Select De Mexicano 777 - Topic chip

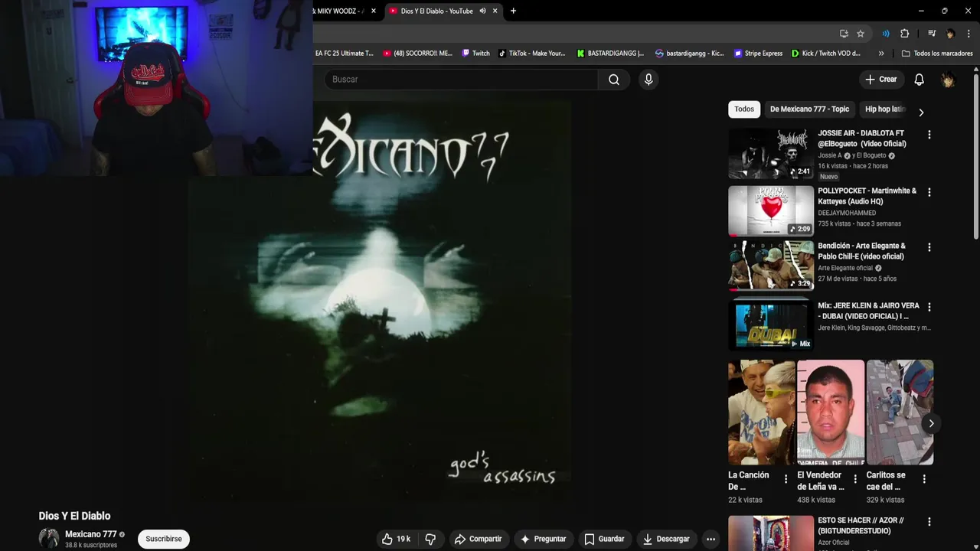(x=809, y=109)
